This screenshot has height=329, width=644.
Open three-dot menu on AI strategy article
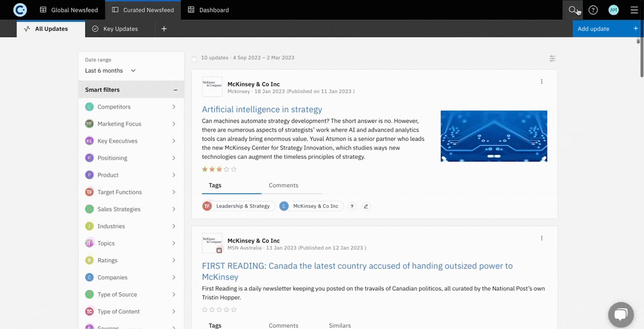point(542,82)
